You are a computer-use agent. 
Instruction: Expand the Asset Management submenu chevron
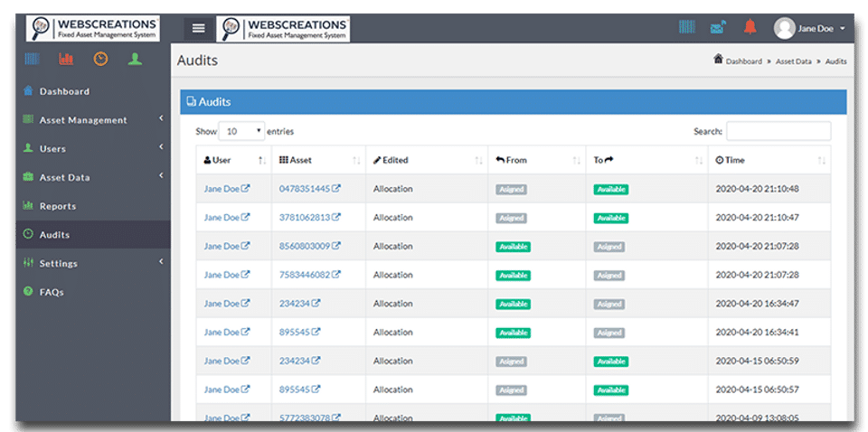point(161,117)
